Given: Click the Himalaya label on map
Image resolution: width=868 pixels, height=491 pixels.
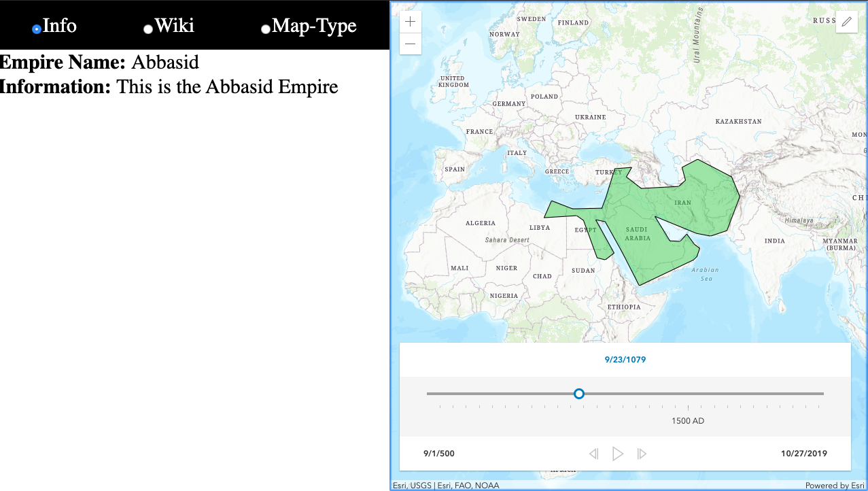Looking at the screenshot, I should tap(798, 220).
